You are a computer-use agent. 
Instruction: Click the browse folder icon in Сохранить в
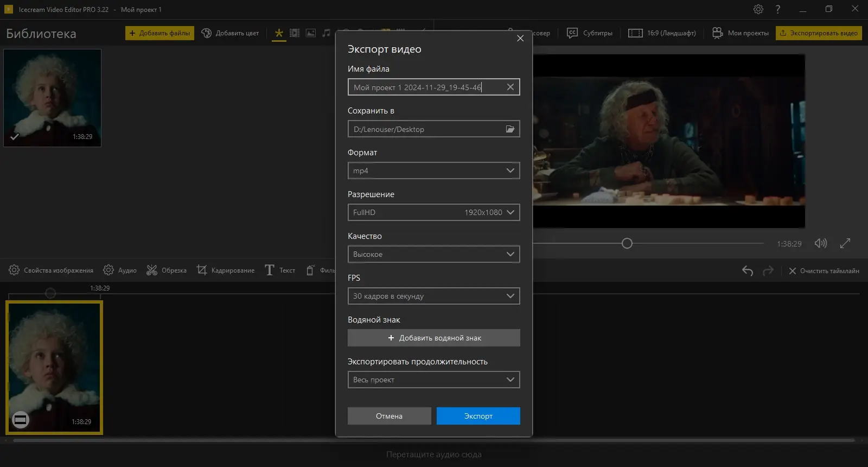(x=510, y=129)
